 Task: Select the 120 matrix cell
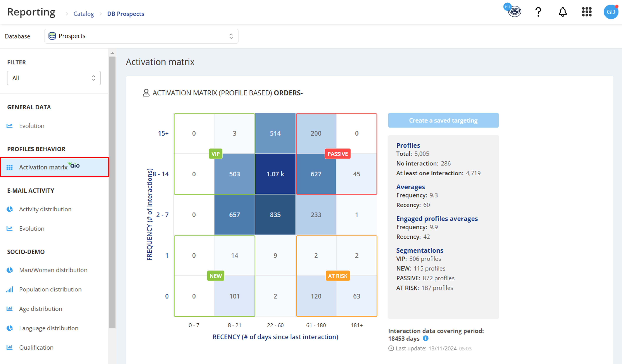tap(316, 296)
